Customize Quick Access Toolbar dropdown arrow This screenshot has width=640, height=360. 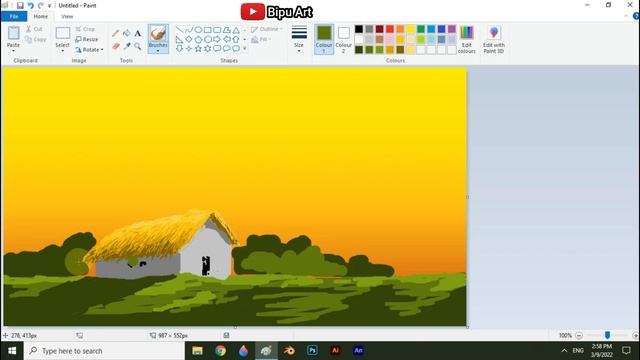pos(49,6)
